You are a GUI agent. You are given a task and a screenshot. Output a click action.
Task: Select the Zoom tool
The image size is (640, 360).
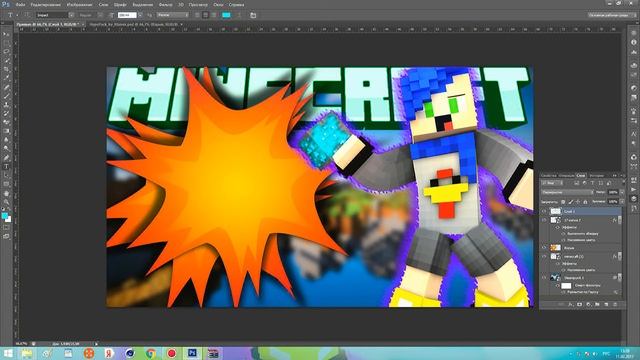(6, 202)
